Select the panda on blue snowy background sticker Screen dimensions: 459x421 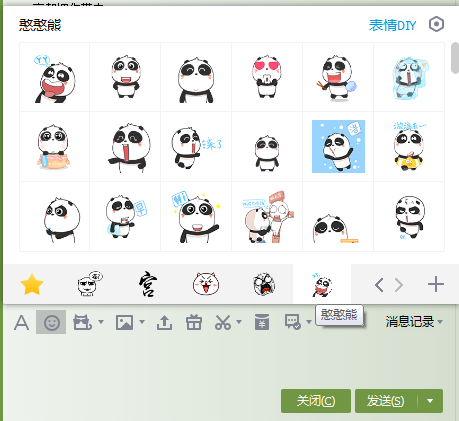(x=338, y=147)
